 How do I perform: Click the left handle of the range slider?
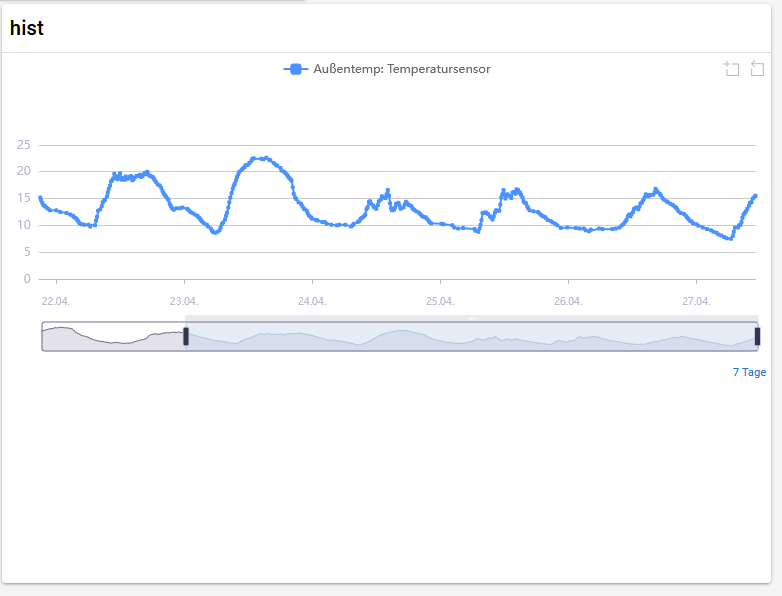click(186, 337)
